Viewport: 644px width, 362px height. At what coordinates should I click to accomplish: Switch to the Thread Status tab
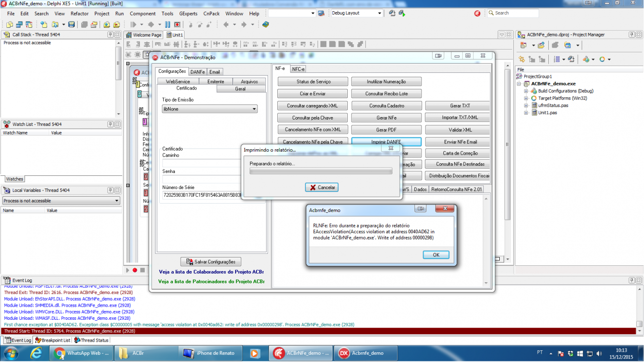pos(91,340)
